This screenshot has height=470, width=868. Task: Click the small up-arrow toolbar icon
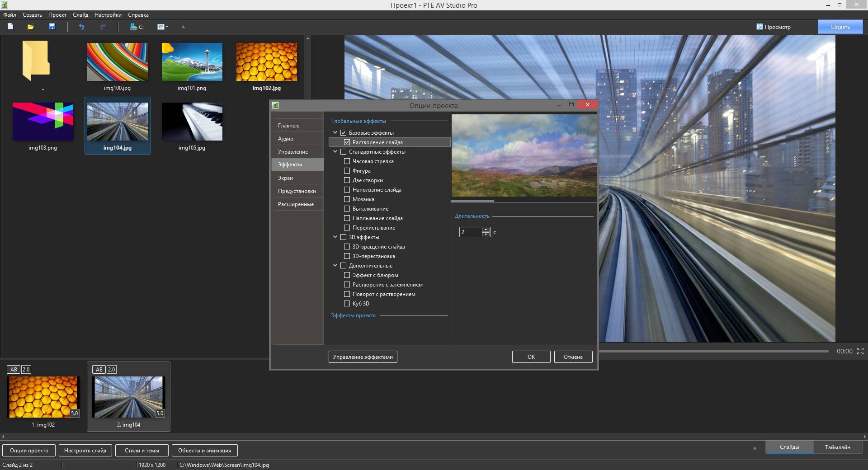183,27
